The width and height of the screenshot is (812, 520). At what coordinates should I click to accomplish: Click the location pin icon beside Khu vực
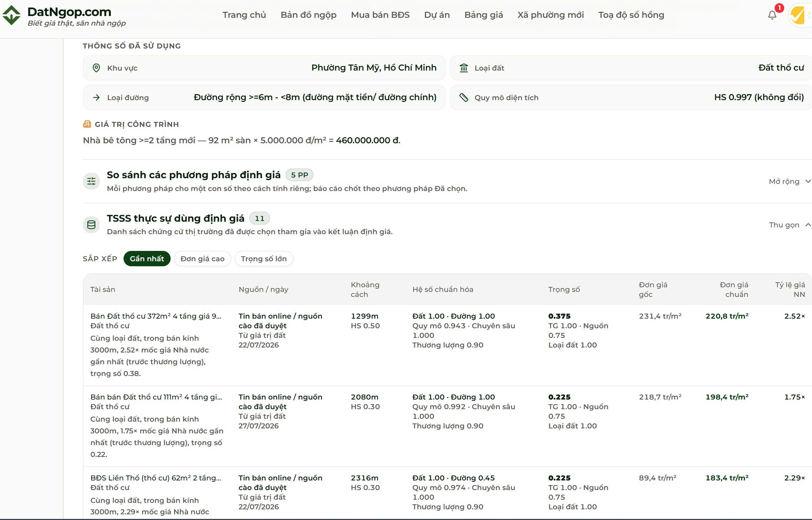(x=96, y=68)
